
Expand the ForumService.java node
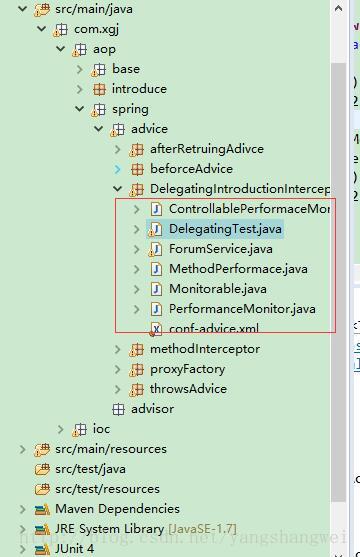pos(137,249)
